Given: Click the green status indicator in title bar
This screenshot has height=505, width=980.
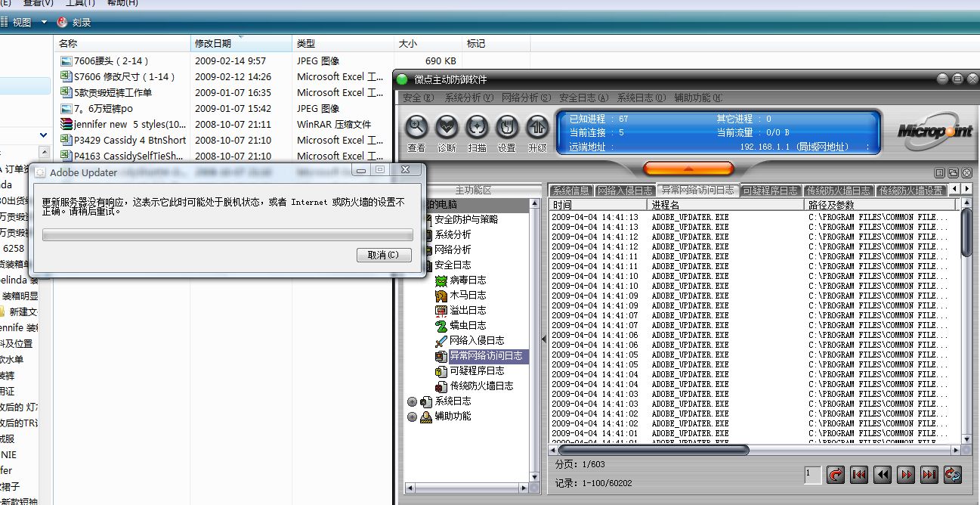Looking at the screenshot, I should 401,79.
